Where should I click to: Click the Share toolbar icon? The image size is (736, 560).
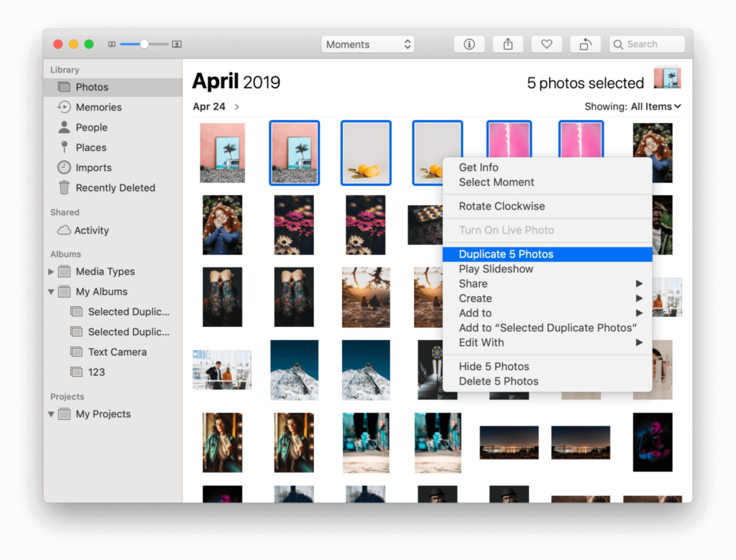coord(508,44)
